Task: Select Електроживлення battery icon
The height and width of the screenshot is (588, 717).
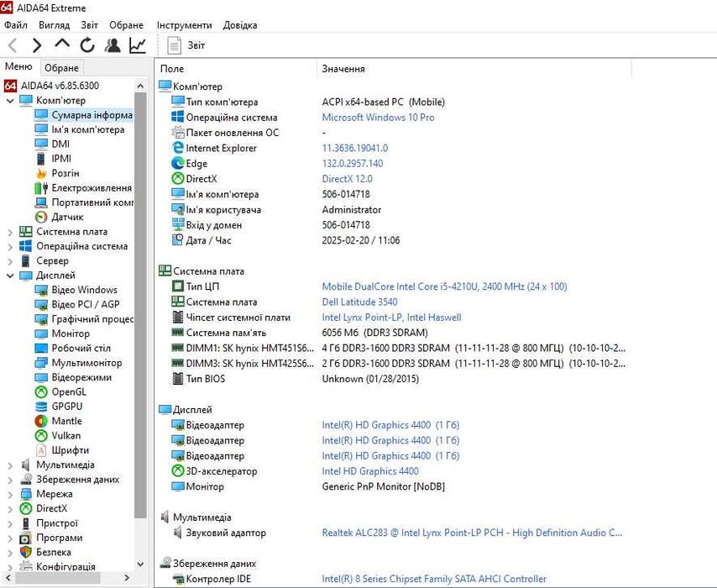Action: tap(41, 187)
